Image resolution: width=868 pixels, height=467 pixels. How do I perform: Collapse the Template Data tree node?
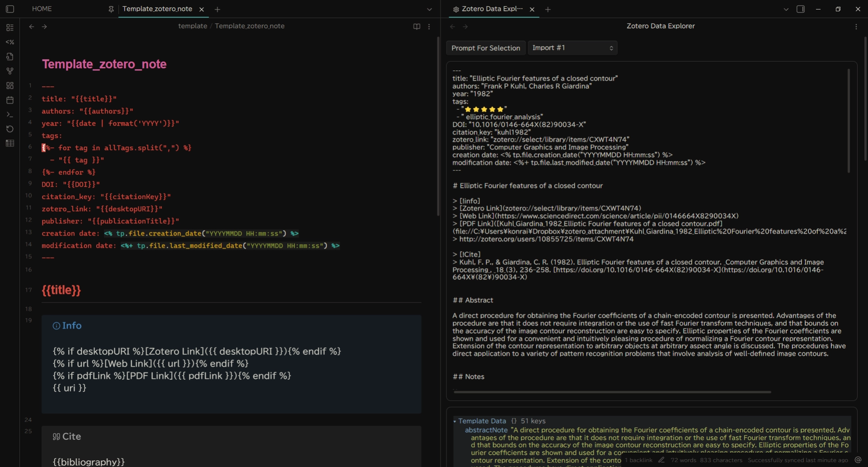pyautogui.click(x=455, y=421)
